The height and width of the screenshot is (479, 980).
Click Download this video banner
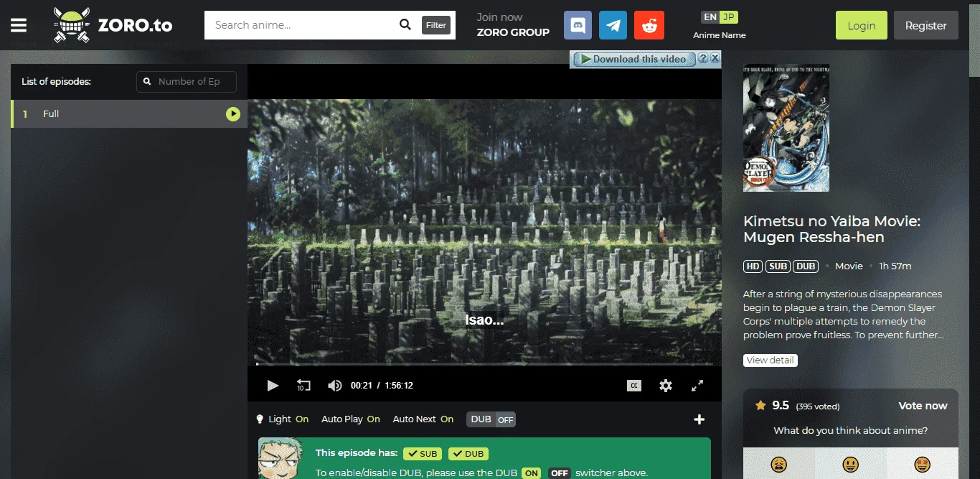[633, 59]
